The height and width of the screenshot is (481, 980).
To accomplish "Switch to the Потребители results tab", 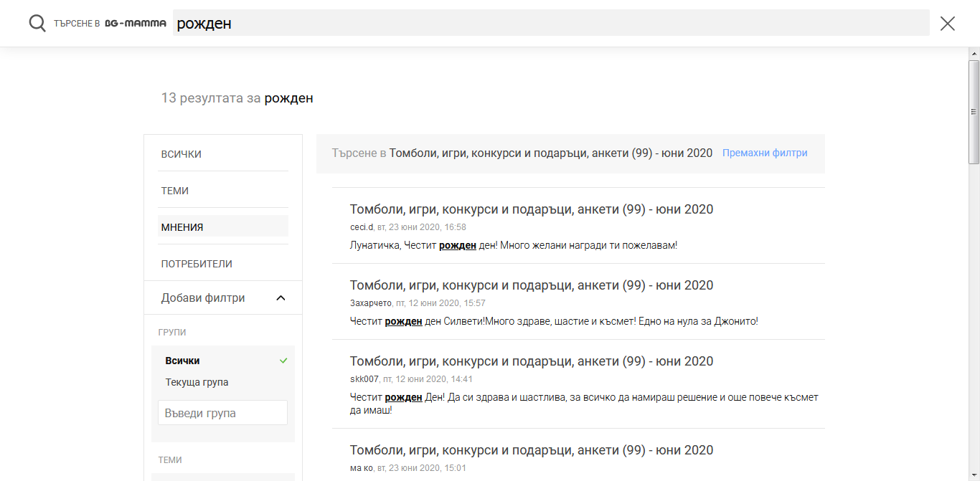I will click(x=197, y=264).
